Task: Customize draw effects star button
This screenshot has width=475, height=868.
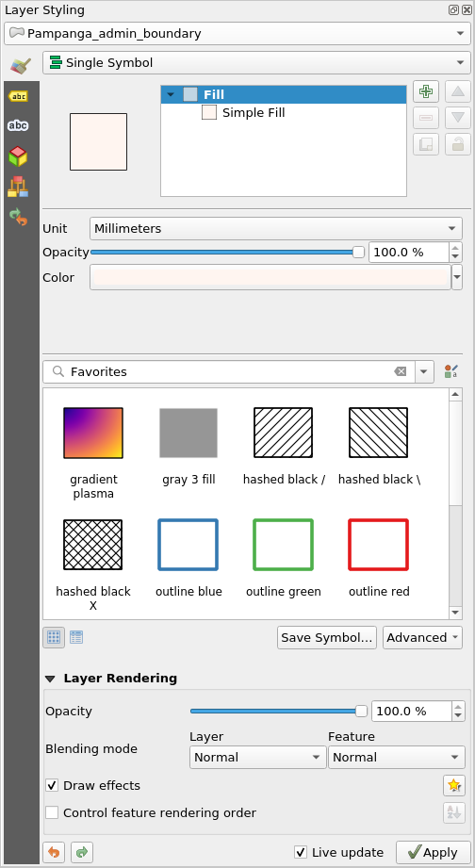Action: point(454,785)
